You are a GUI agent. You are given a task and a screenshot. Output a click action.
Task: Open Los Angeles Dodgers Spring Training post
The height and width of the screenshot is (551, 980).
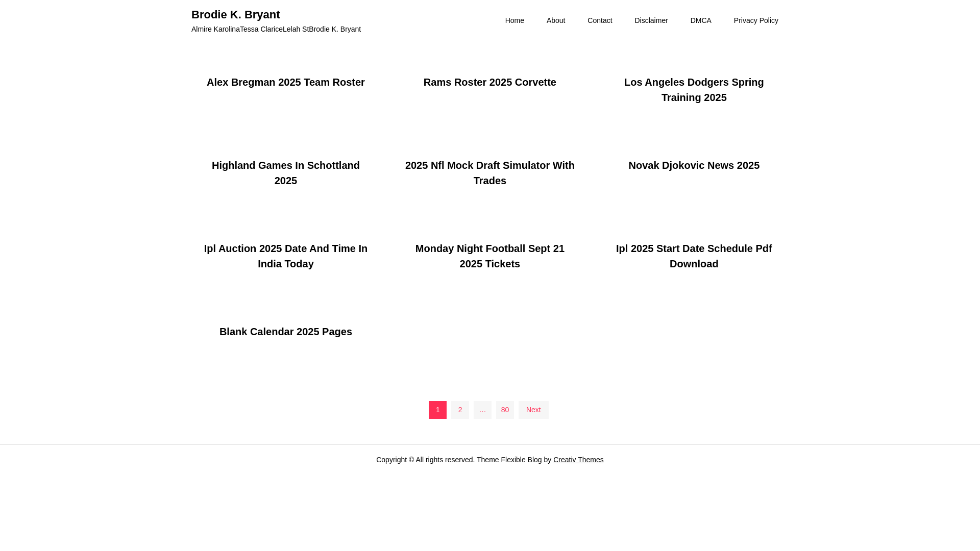click(694, 90)
